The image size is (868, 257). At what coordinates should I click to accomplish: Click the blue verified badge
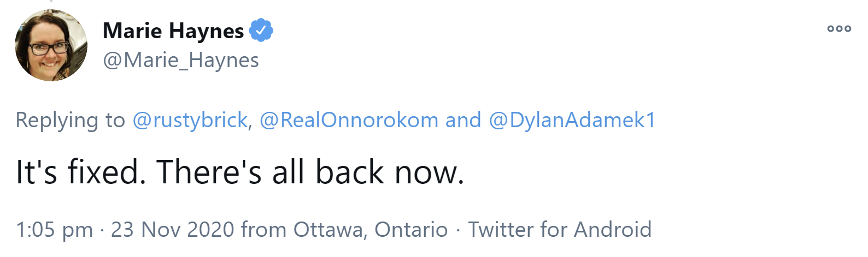[261, 31]
